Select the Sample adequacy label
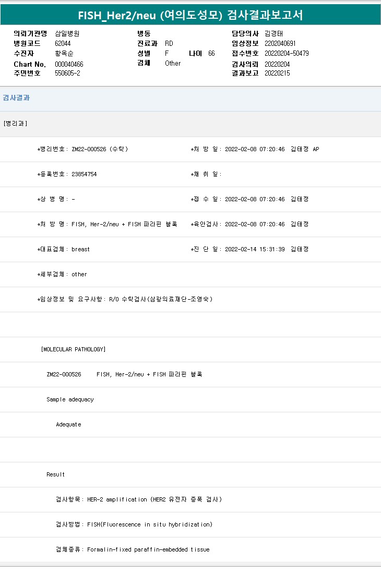This screenshot has height=588, width=381. point(70,399)
